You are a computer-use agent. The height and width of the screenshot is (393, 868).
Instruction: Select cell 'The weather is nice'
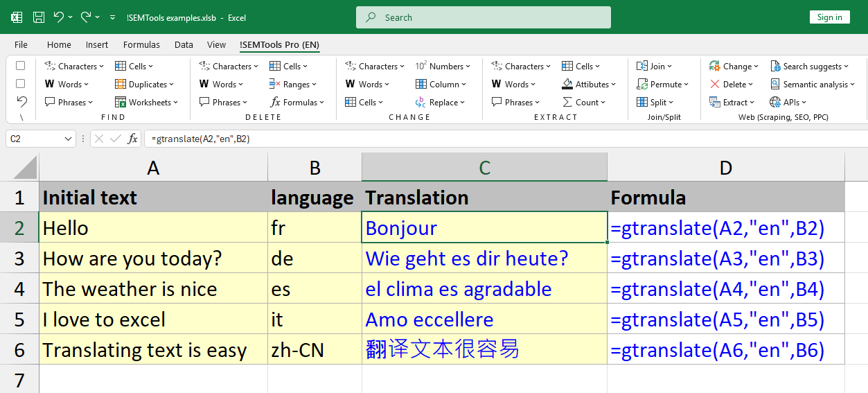[x=153, y=289]
